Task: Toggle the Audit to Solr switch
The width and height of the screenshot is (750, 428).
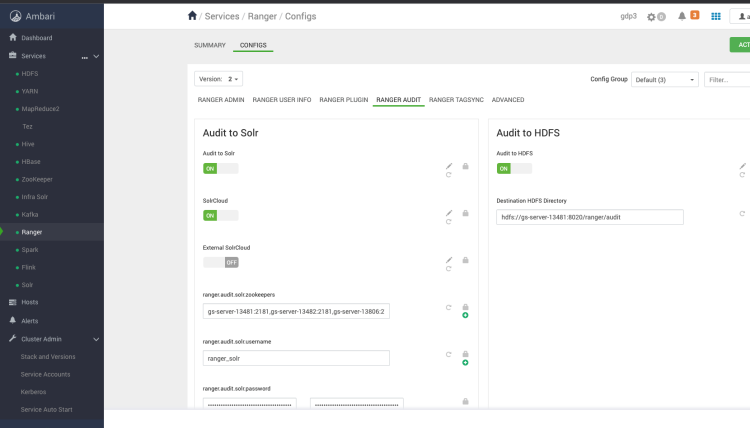Action: click(221, 168)
